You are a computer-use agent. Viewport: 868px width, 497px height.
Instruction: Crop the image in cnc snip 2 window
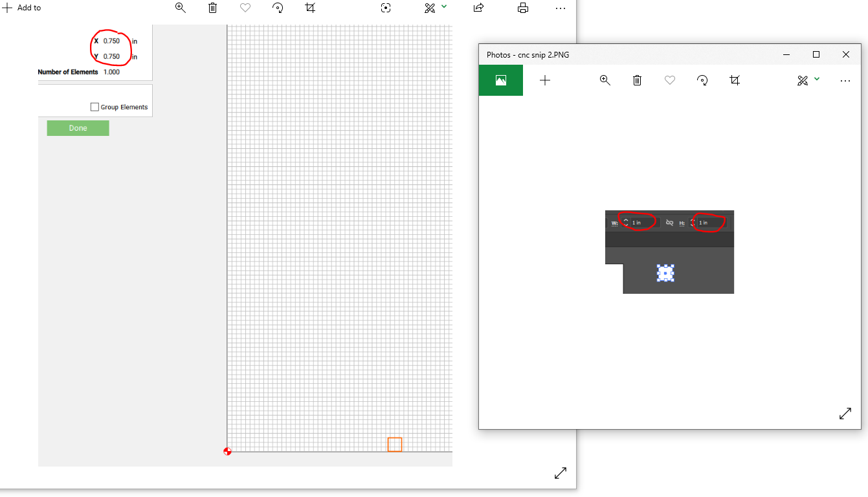[x=735, y=80]
